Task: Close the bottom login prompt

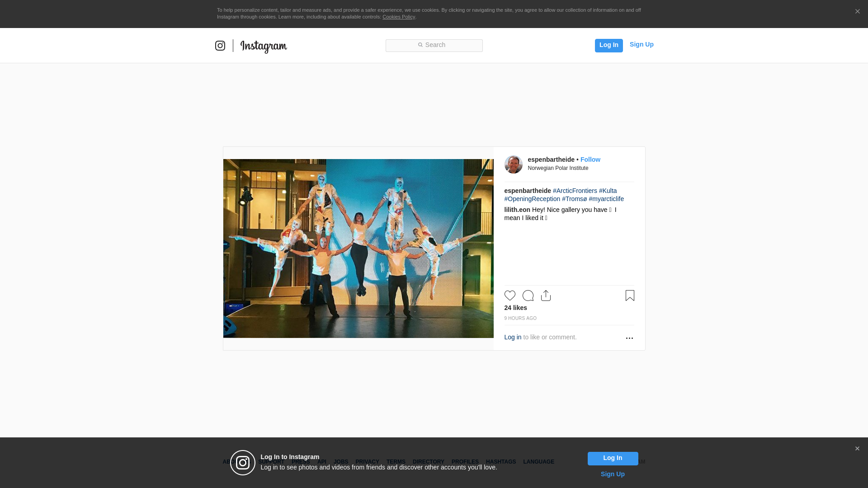Action: point(857,449)
